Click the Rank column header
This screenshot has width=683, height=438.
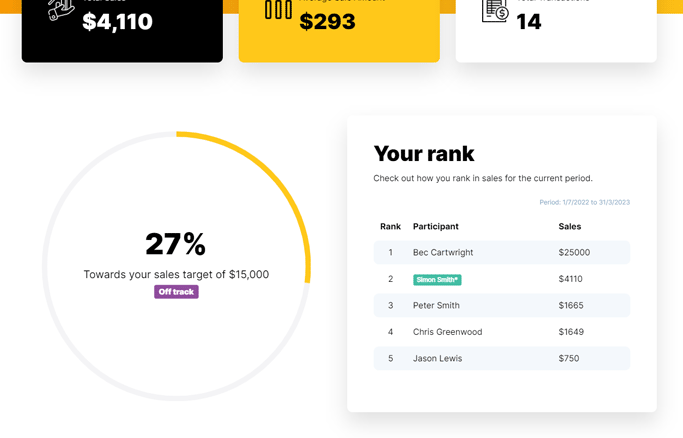pyautogui.click(x=390, y=226)
